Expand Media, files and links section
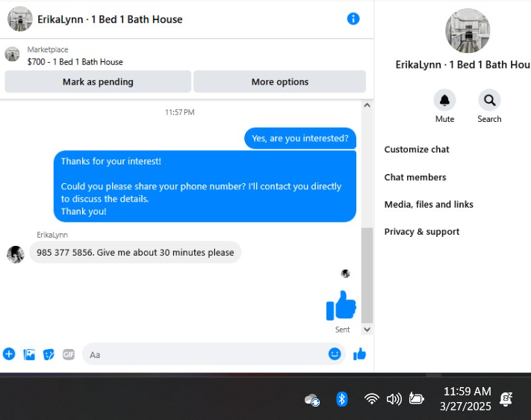The width and height of the screenshot is (531, 420). click(x=429, y=205)
